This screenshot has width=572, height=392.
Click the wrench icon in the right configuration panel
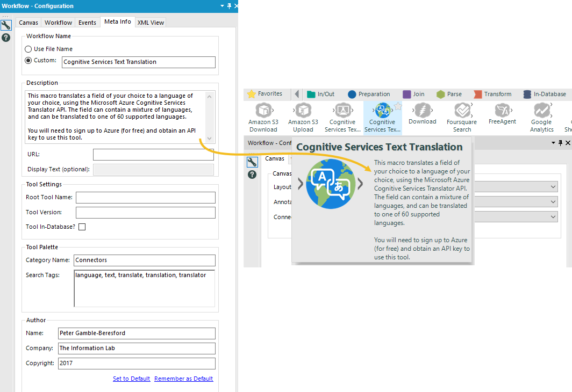point(252,162)
